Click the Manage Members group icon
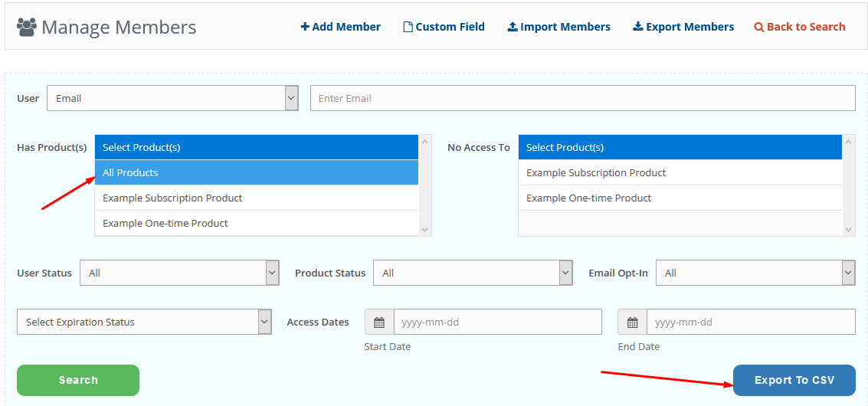This screenshot has height=406, width=868. point(27,27)
